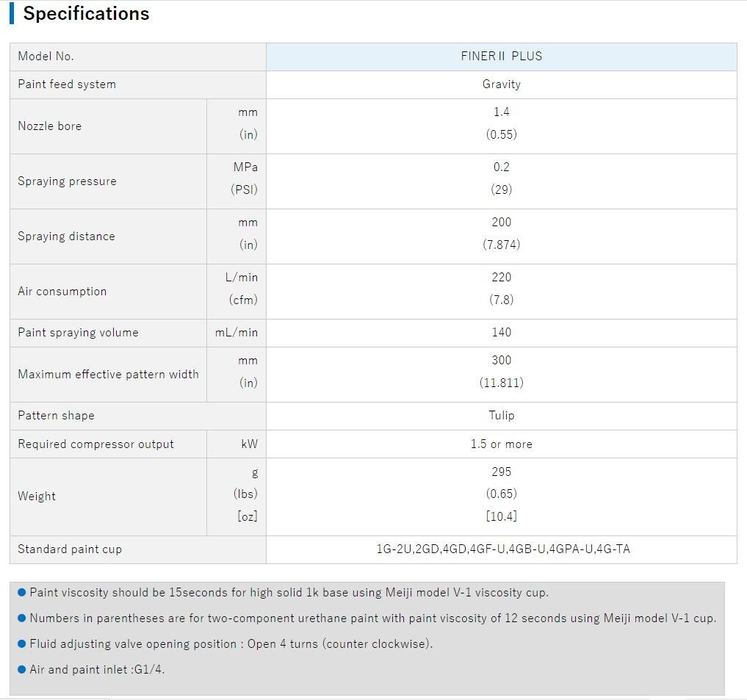Select the Weight label
747x700 pixels.
[x=37, y=497]
